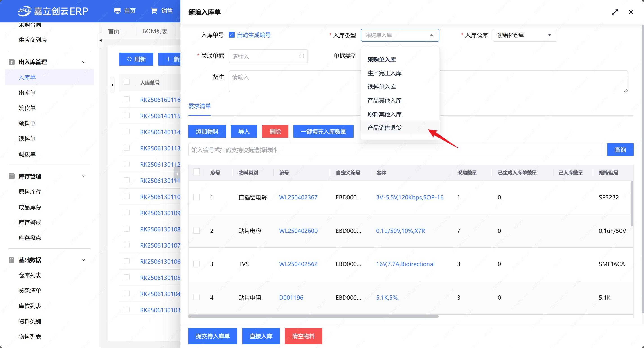
Task: Open material link WL250402600
Action: 298,230
